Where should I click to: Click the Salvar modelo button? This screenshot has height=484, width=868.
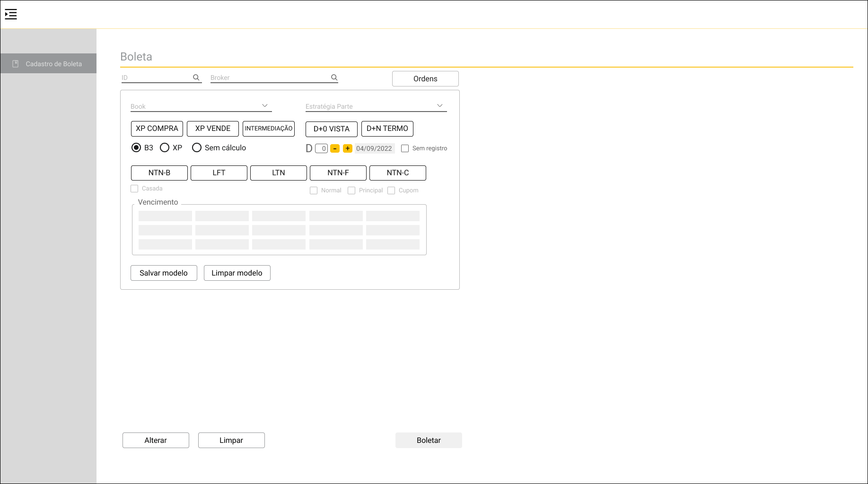164,273
